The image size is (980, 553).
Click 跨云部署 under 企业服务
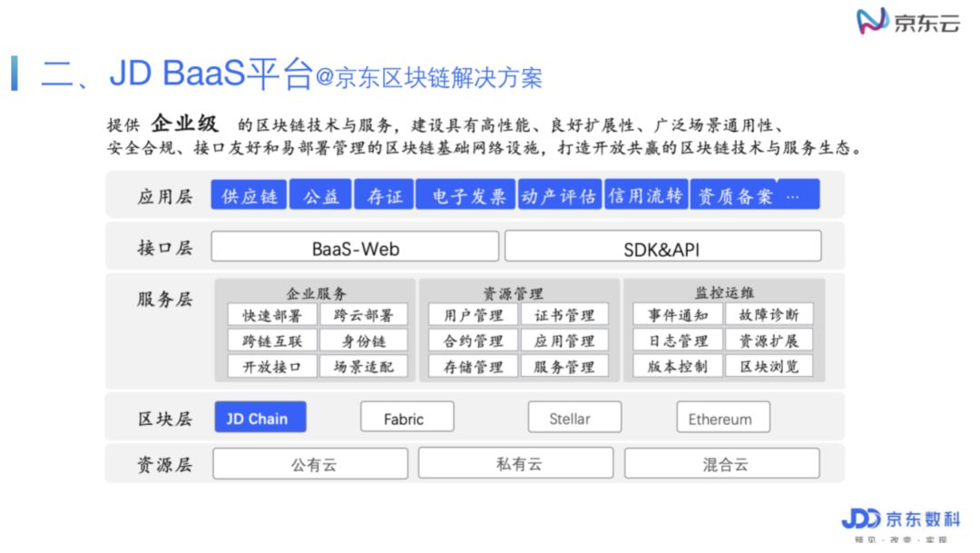[363, 315]
